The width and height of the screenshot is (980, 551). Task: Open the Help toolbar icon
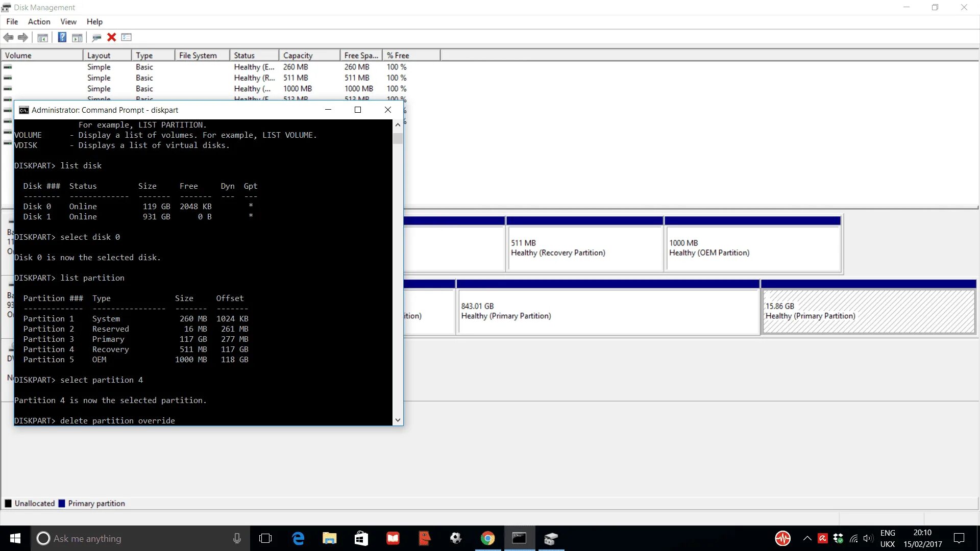click(62, 37)
